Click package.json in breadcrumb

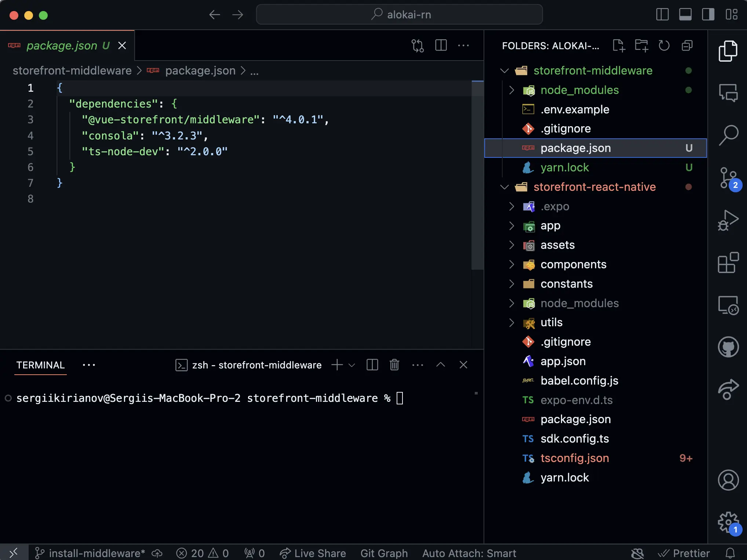click(x=200, y=70)
